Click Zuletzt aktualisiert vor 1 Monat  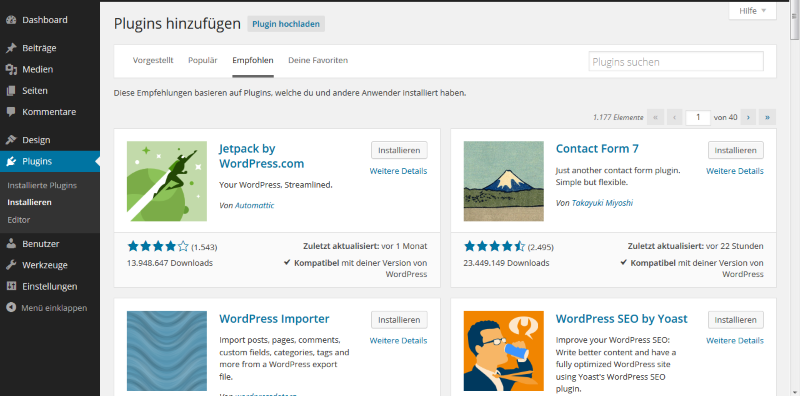click(x=365, y=246)
